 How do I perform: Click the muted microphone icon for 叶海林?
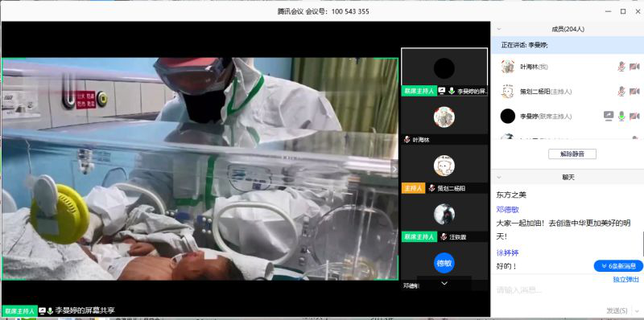621,67
